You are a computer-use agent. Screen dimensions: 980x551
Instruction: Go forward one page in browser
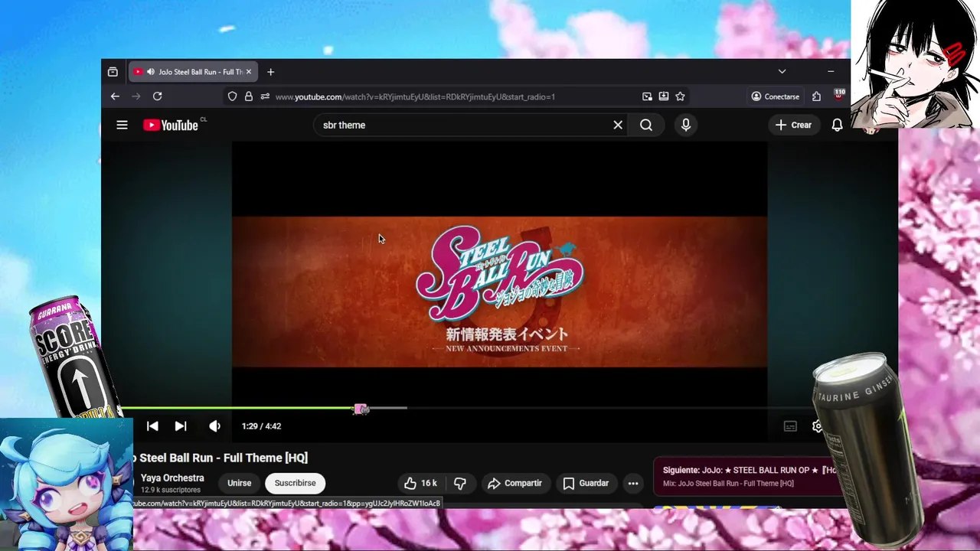pos(136,96)
